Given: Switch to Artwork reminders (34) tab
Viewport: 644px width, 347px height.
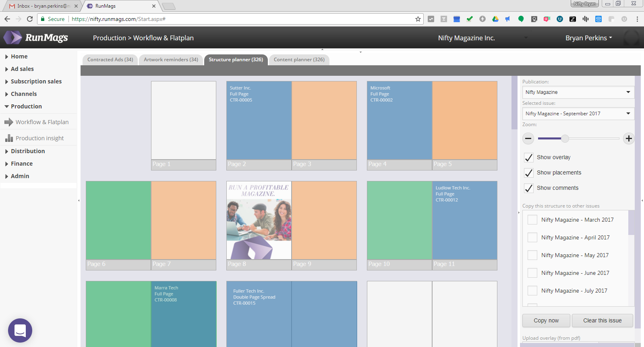Looking at the screenshot, I should click(171, 60).
